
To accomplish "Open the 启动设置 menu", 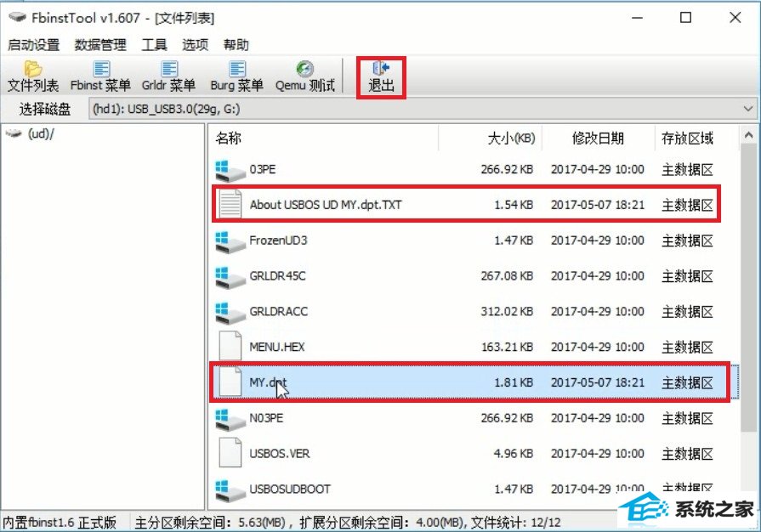I will tap(33, 44).
